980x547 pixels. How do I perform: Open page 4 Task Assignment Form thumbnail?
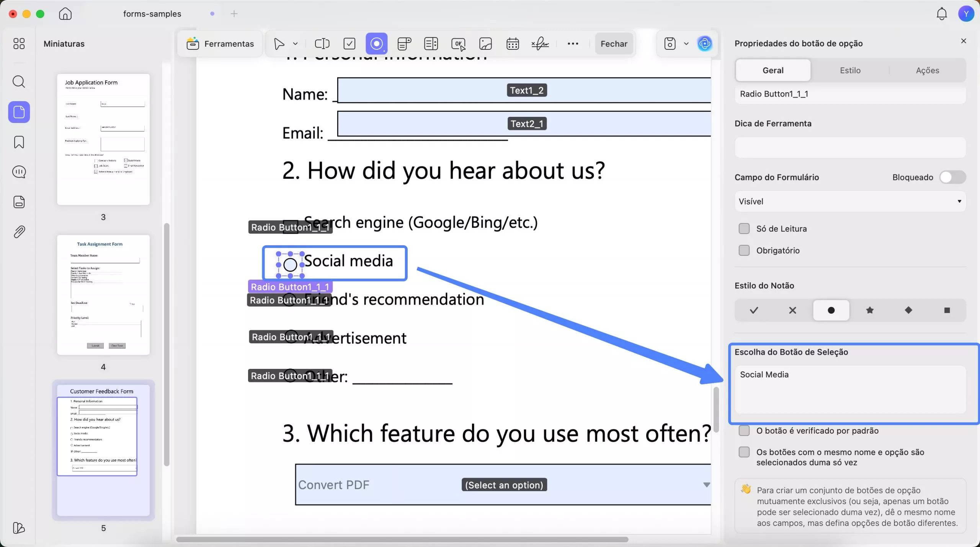tap(103, 295)
